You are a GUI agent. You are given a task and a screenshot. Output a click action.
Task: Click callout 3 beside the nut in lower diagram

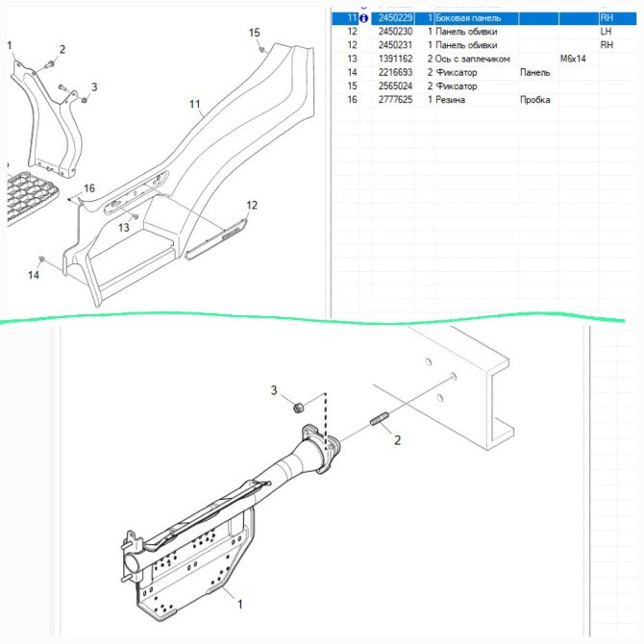273,390
